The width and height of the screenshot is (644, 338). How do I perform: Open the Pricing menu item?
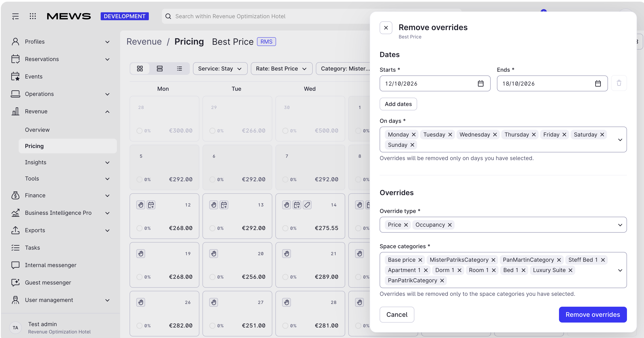[68, 146]
